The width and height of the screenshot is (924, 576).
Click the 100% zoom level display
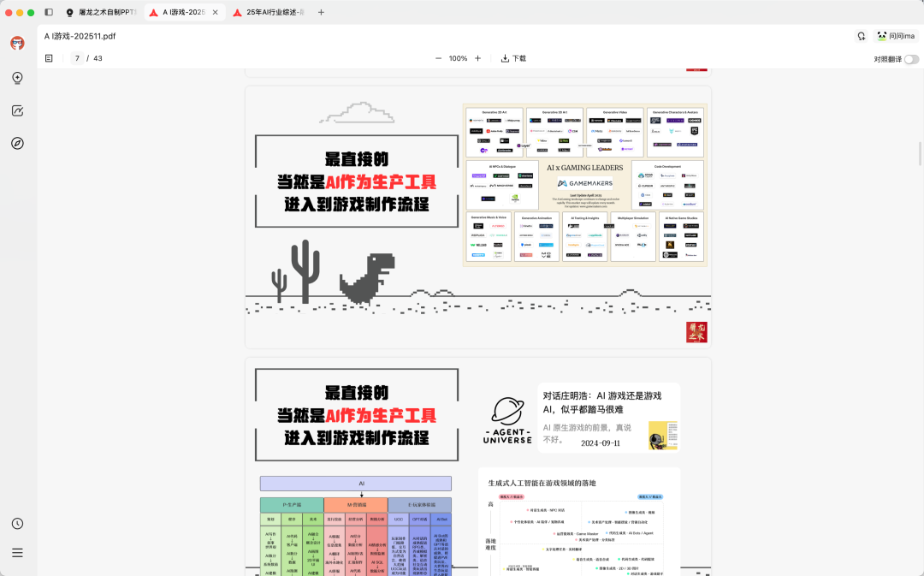tap(458, 58)
